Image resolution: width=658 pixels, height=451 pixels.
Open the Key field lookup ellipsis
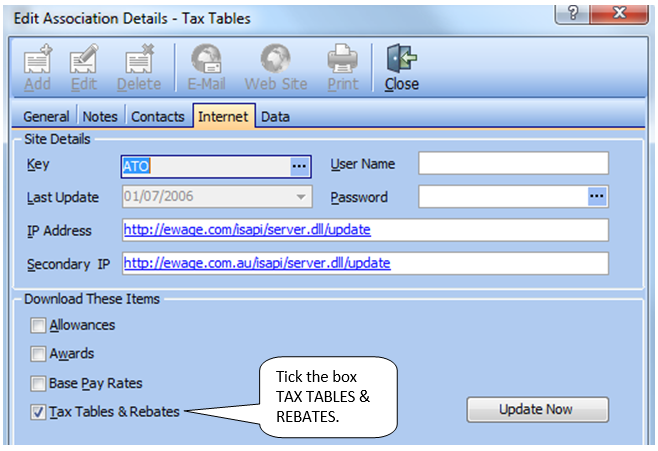tap(299, 166)
